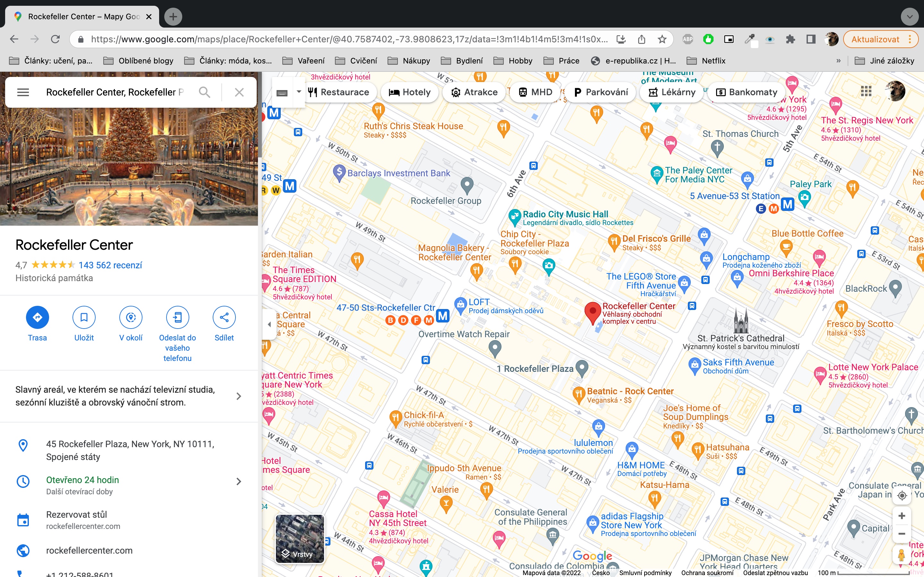The width and height of the screenshot is (924, 577).
Task: Collapse the side panel arrow
Action: [x=269, y=324]
